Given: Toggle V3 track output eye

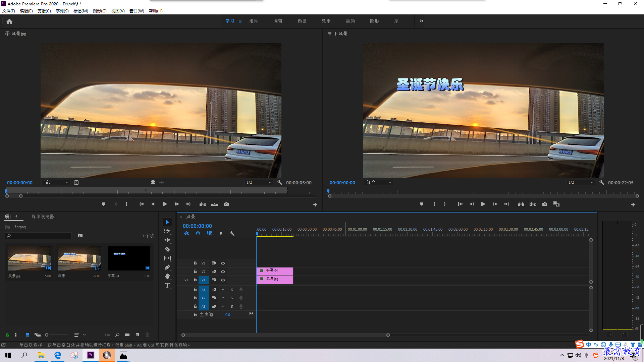Looking at the screenshot, I should [x=223, y=263].
